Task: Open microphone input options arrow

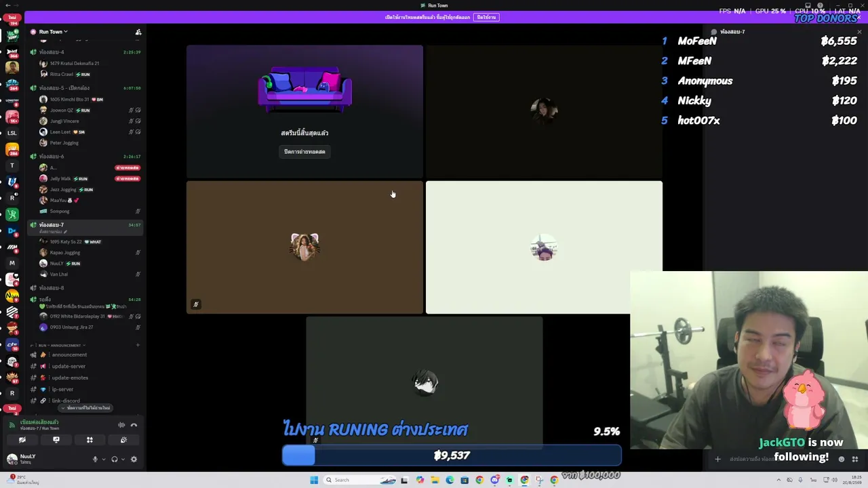Action: pos(103,459)
